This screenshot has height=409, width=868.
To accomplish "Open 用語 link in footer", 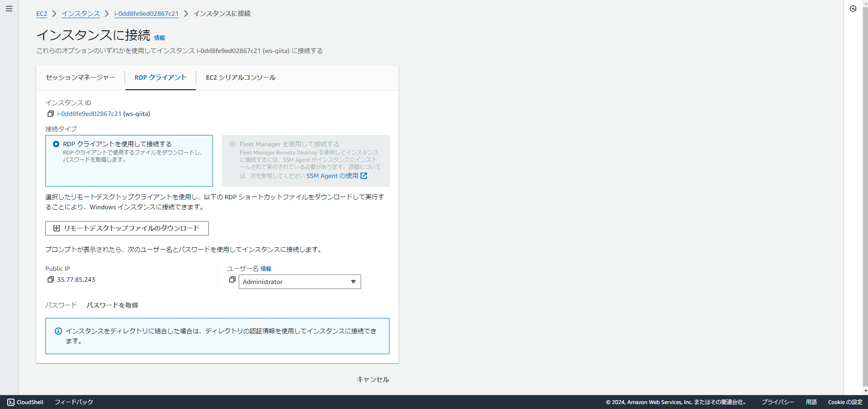I will point(811,402).
